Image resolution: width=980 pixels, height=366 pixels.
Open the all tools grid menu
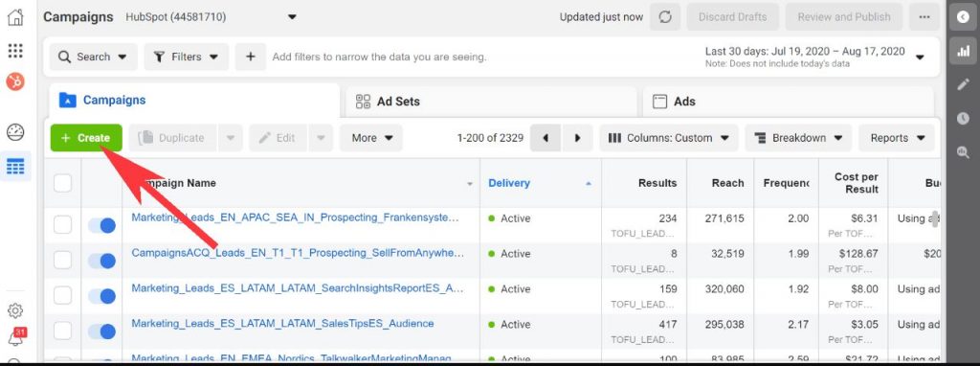pos(15,50)
